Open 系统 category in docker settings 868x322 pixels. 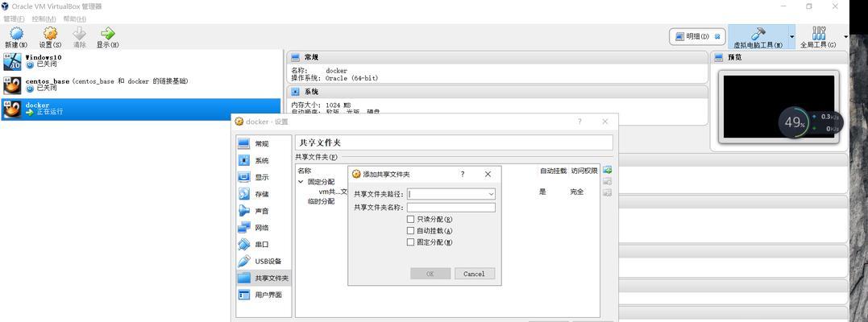[x=263, y=160]
